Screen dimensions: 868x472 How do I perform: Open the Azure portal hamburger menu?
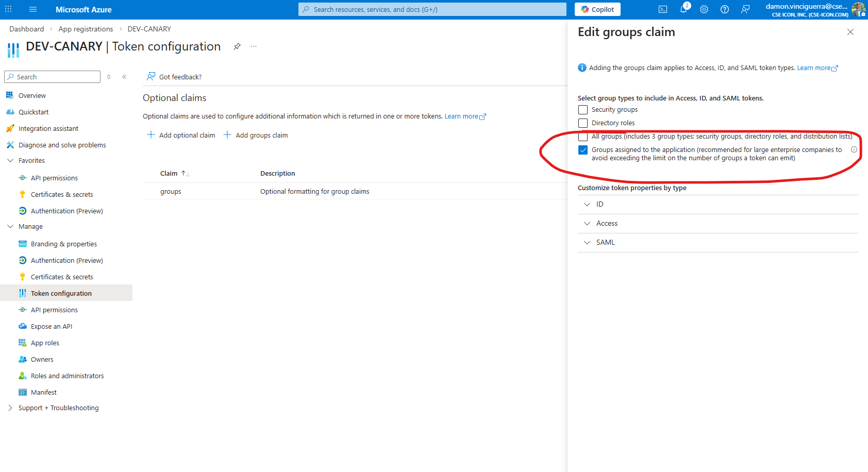[x=33, y=9]
